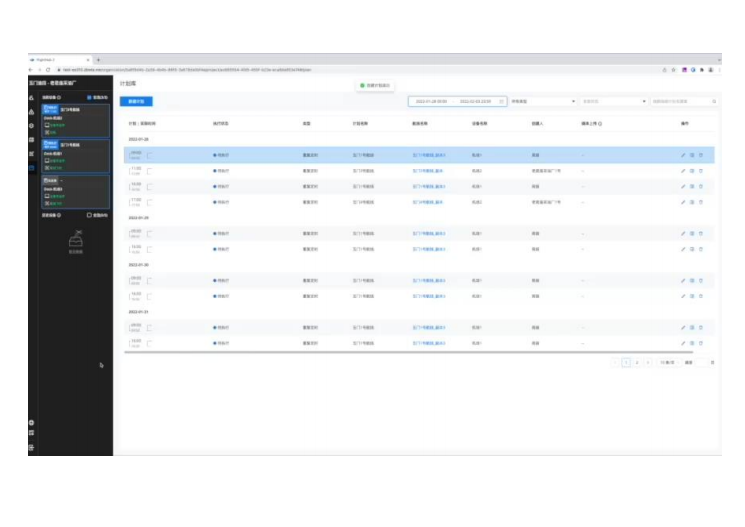The width and height of the screenshot is (745, 527).
Task: Uncheck the select-all checkbox atop the device list
Action: click(89, 97)
